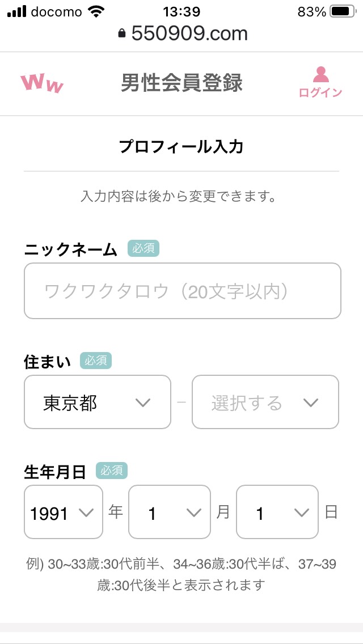
Task: Tap the battery icon in status bar
Action: click(342, 12)
